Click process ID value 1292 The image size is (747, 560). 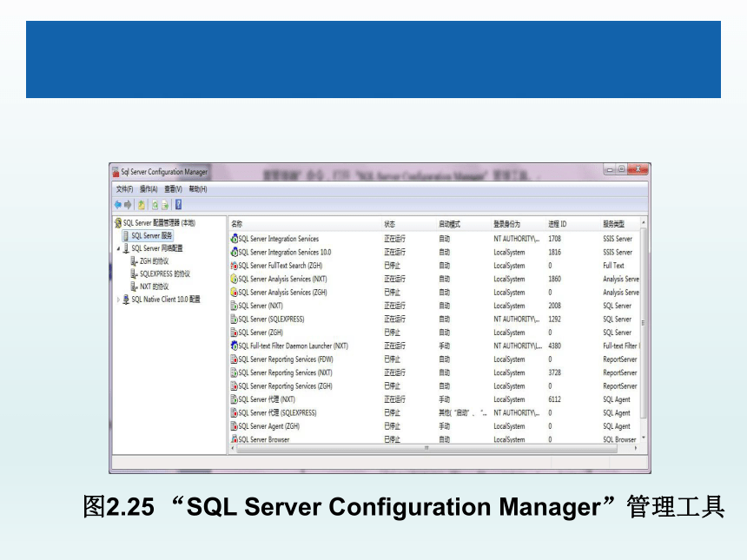pyautogui.click(x=554, y=319)
